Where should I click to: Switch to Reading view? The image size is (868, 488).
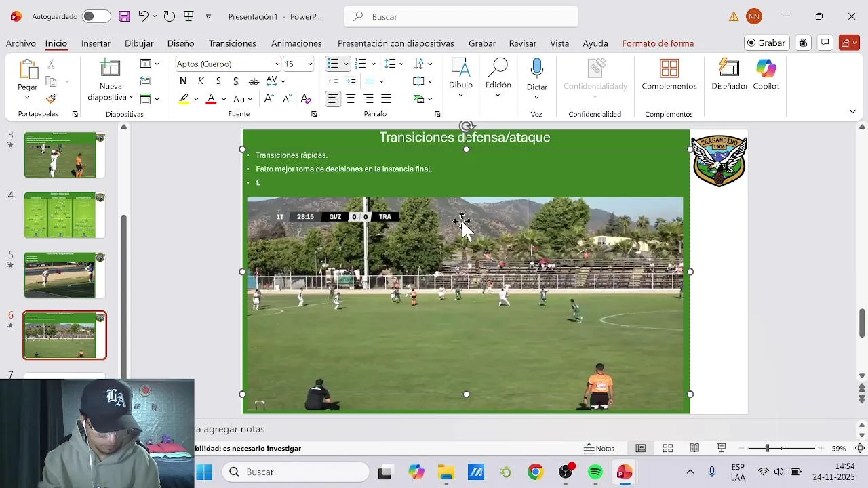pyautogui.click(x=694, y=448)
